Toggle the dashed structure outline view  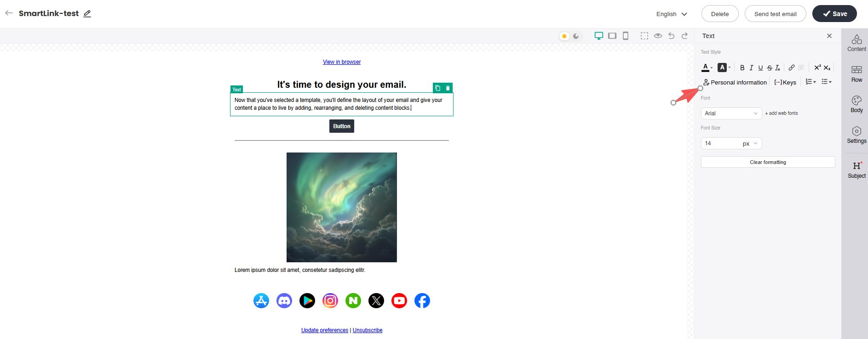click(x=644, y=36)
